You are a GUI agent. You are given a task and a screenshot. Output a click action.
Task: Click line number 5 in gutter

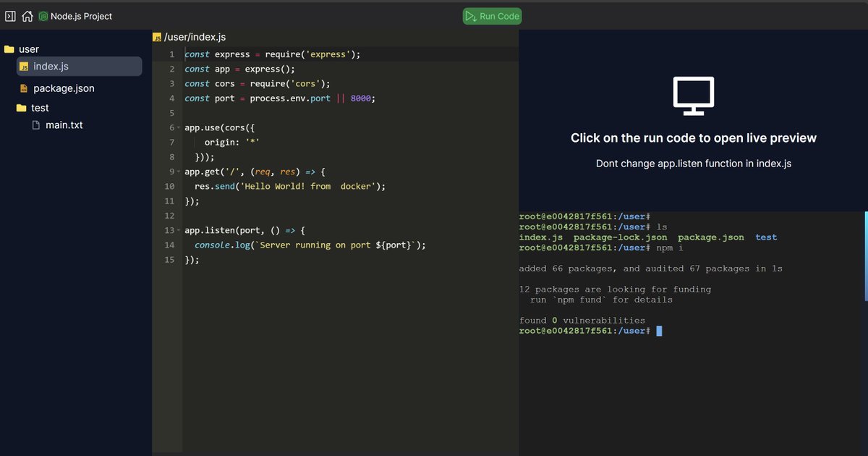point(171,113)
